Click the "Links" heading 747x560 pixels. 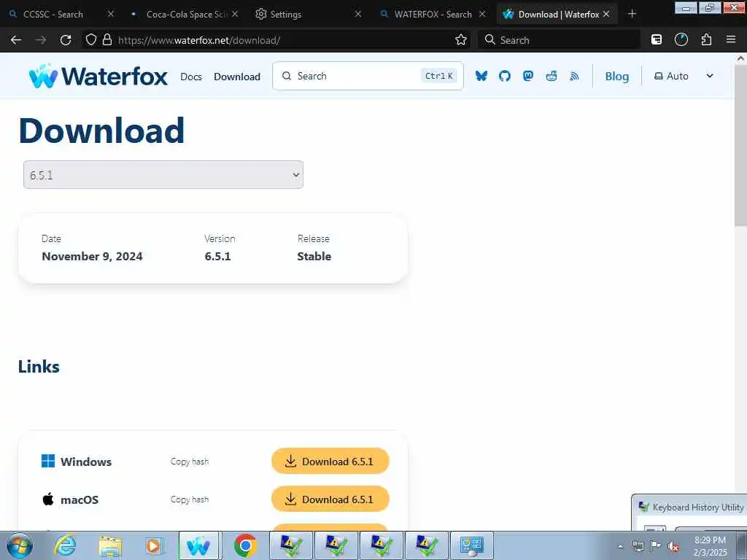(39, 367)
